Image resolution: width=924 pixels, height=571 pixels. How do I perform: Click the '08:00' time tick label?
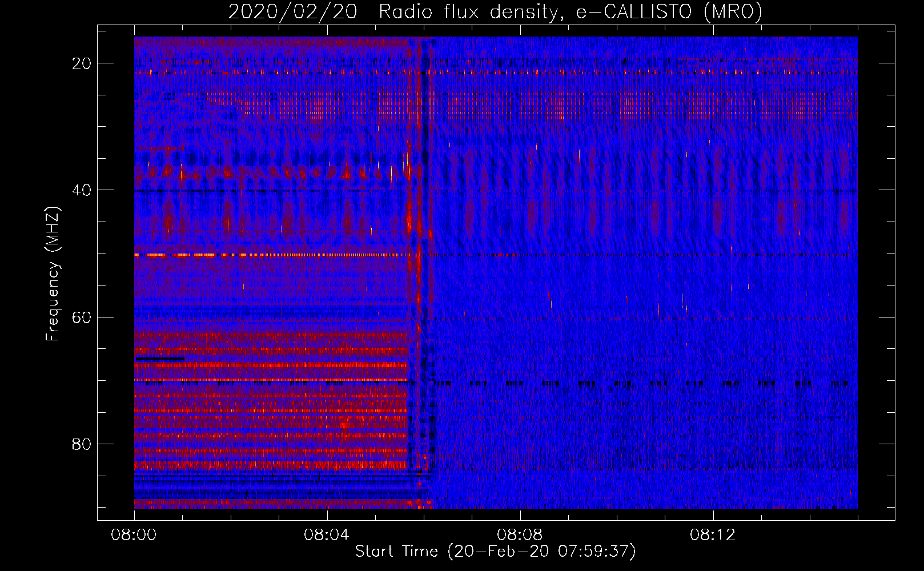pyautogui.click(x=134, y=535)
